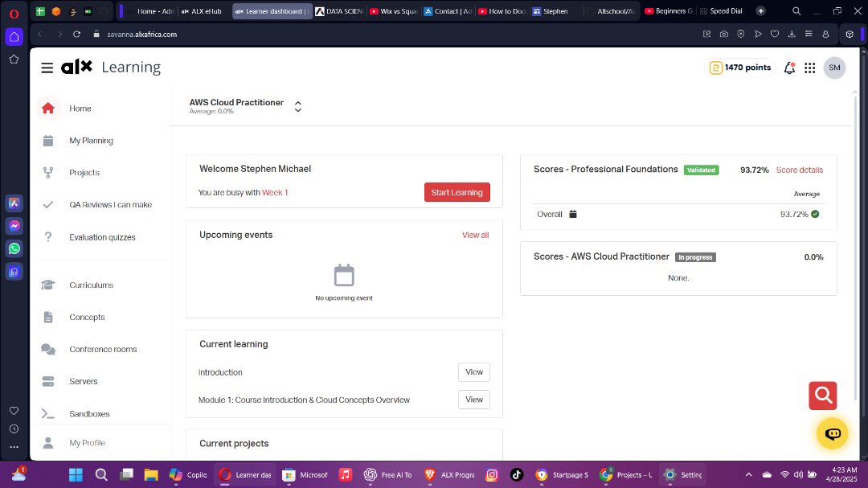Go to Home in sidebar

[80, 109]
